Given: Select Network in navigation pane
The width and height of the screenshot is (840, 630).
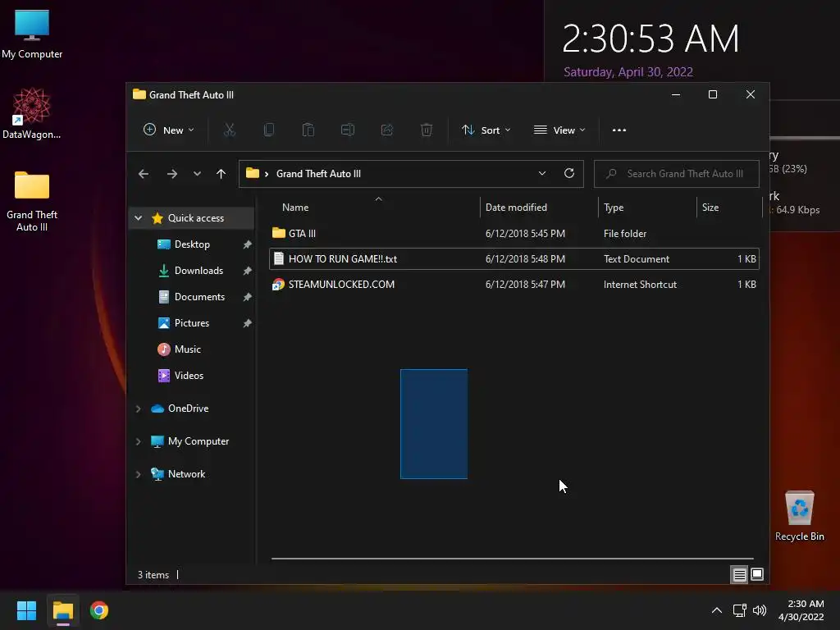Looking at the screenshot, I should point(186,473).
